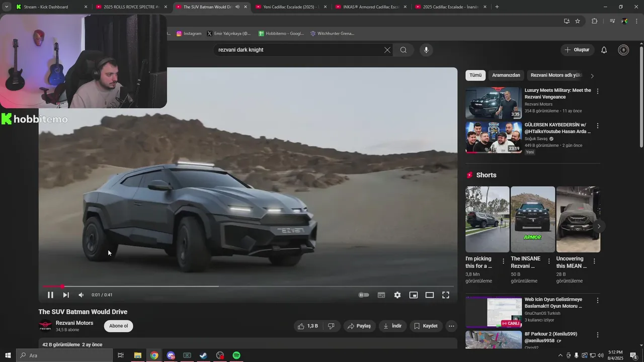This screenshot has width=644, height=362.
Task: Open tab search dropdown arrow
Action: pyautogui.click(x=7, y=7)
